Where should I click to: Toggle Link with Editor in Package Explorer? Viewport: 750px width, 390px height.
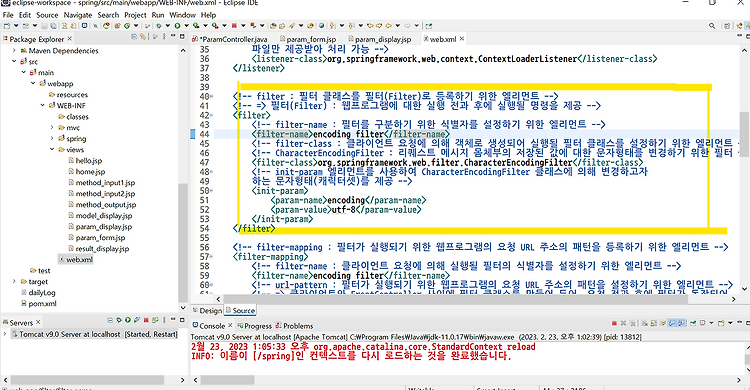[x=143, y=36]
